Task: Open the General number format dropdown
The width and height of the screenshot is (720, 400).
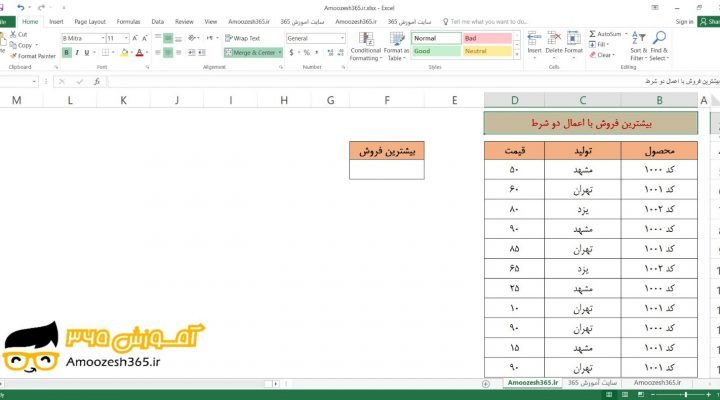Action: (x=343, y=39)
